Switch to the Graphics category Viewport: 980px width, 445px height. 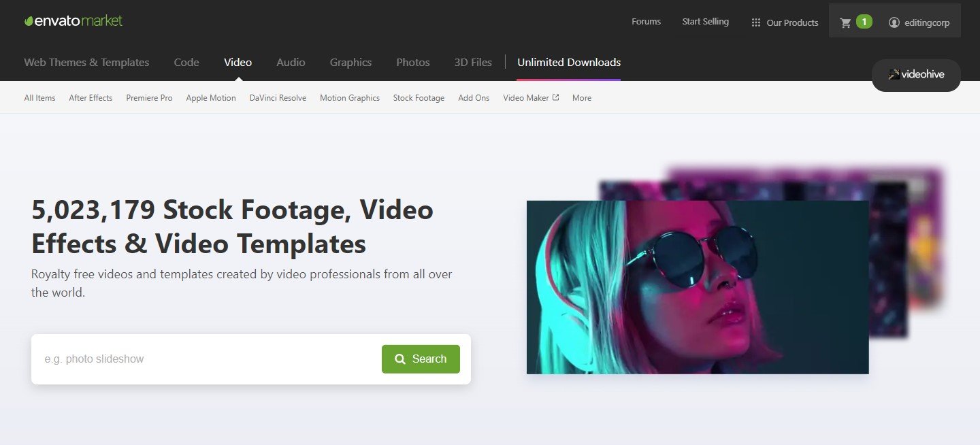click(350, 62)
